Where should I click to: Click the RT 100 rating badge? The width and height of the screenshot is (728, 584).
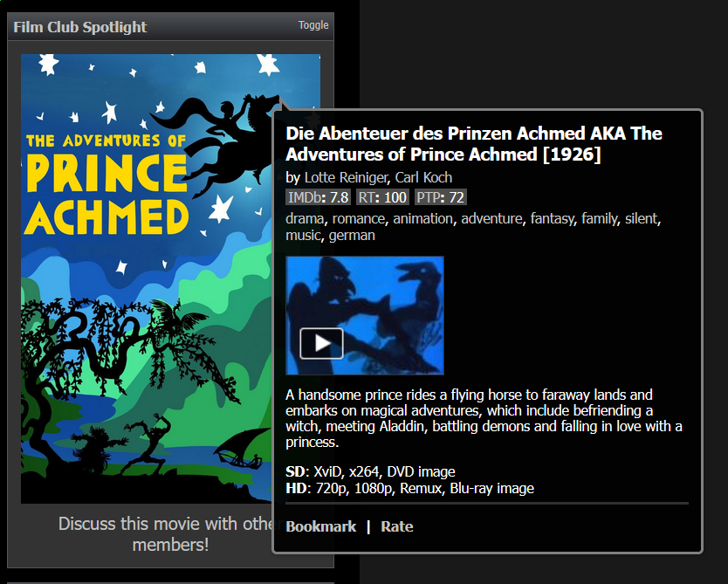point(382,197)
